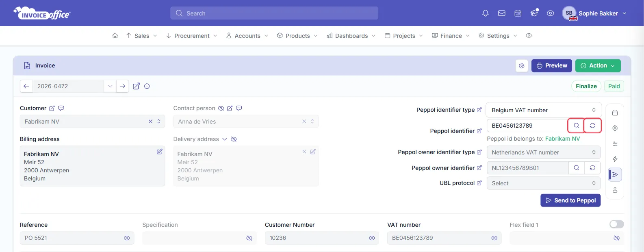This screenshot has height=252, width=644.
Task: Open the mail envelope icon in header
Action: tap(502, 13)
